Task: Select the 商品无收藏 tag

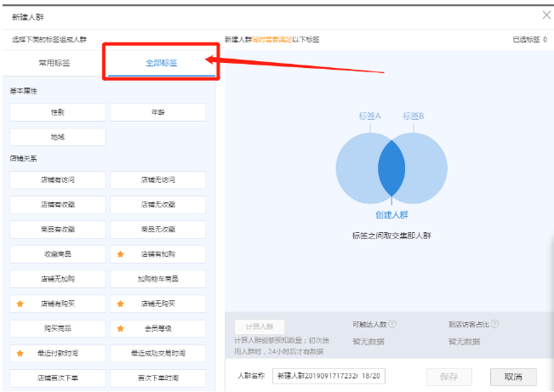Action: coord(158,229)
